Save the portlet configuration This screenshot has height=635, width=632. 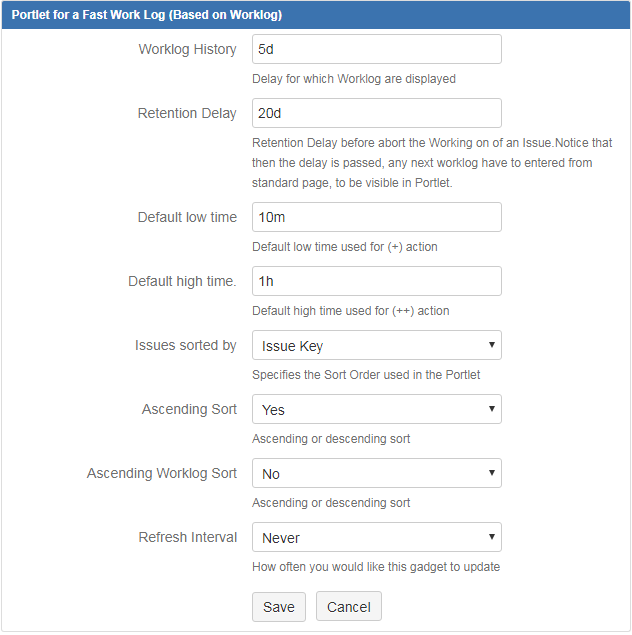tap(278, 607)
